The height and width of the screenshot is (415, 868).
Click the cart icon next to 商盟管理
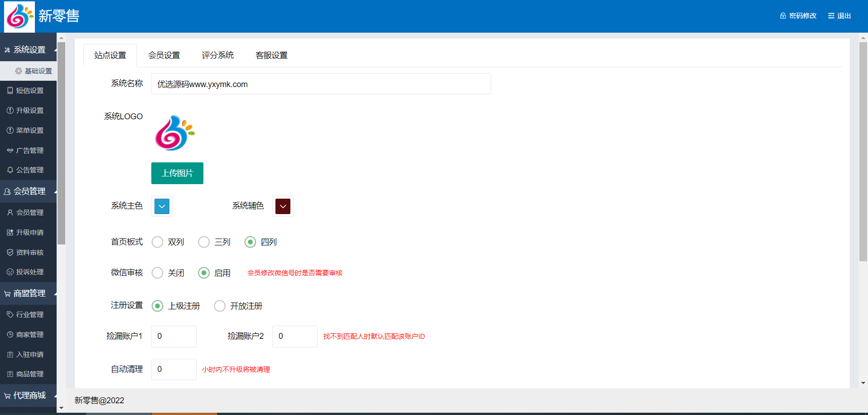tap(7, 294)
